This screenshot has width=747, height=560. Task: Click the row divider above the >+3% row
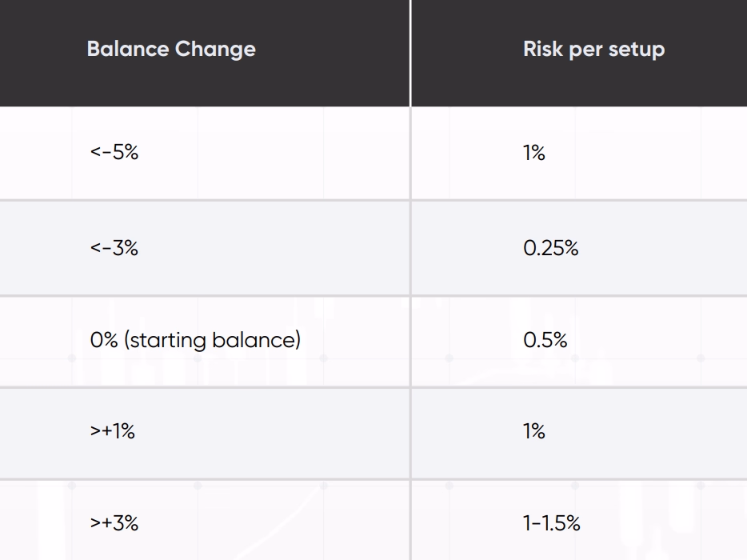coord(205,479)
